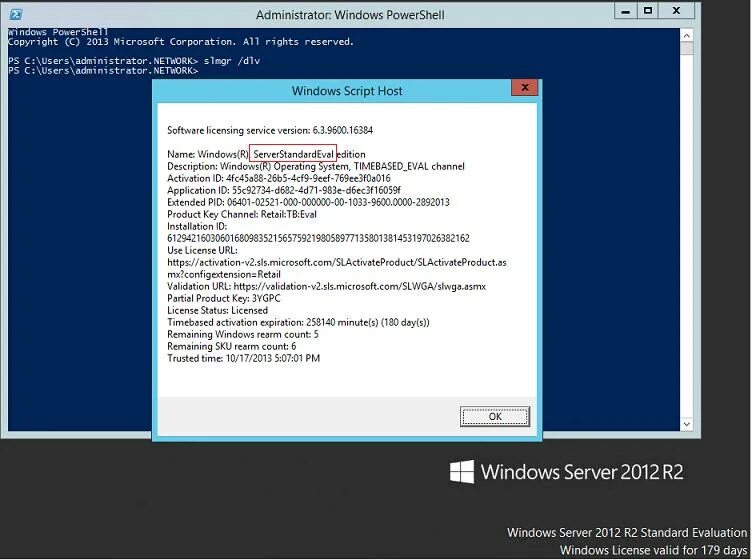752x560 pixels.
Task: Minimize the PowerShell window
Action: point(626,11)
